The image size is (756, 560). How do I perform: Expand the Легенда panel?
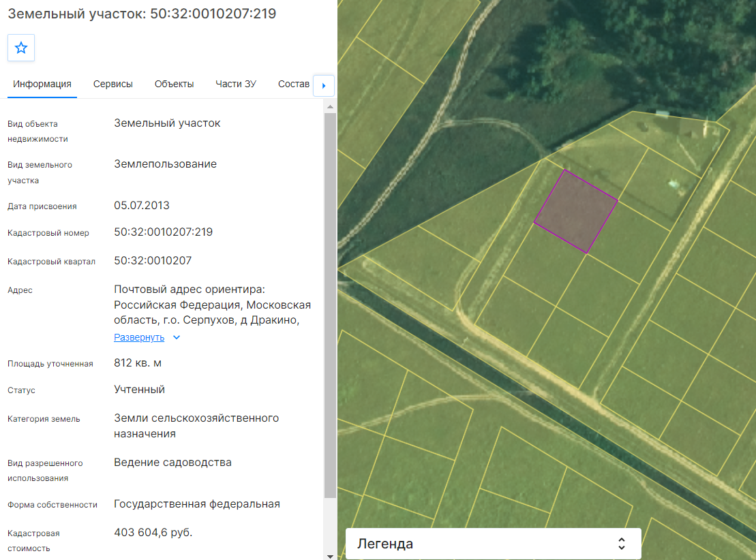pos(494,544)
